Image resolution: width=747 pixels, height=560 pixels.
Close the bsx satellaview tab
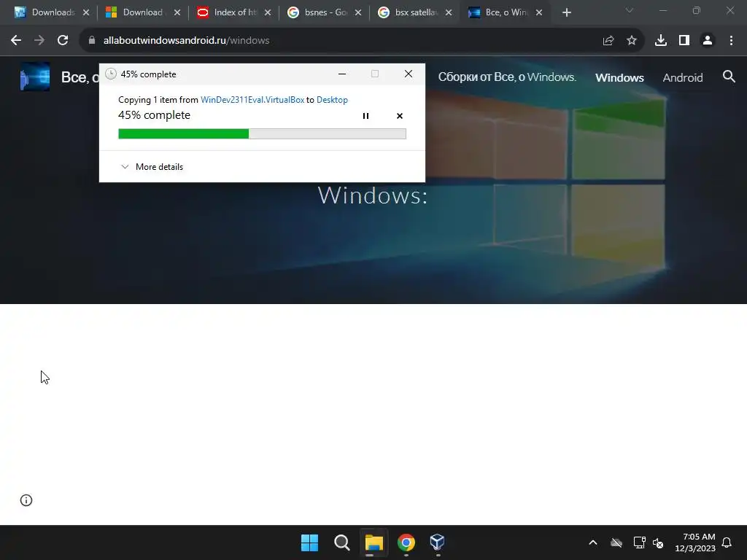pyautogui.click(x=449, y=13)
